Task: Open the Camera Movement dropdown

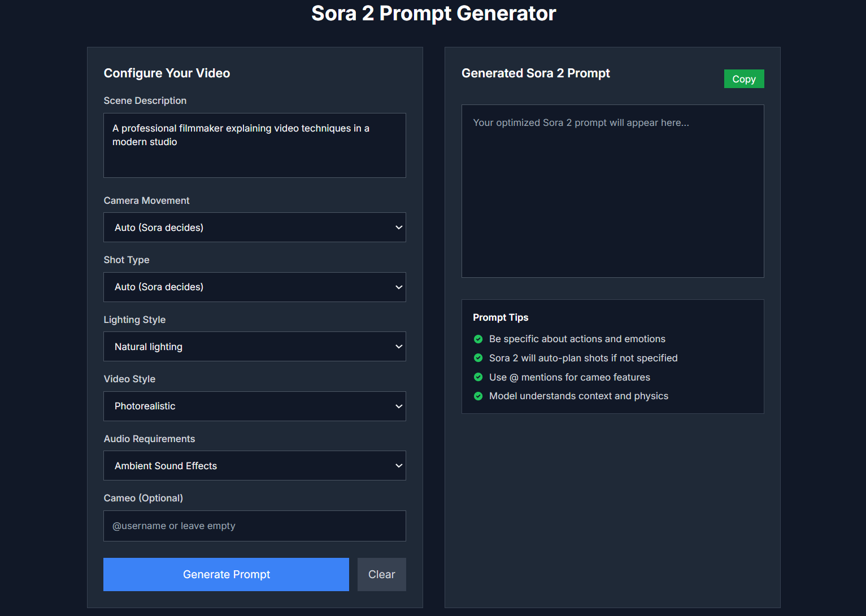Action: click(x=254, y=228)
